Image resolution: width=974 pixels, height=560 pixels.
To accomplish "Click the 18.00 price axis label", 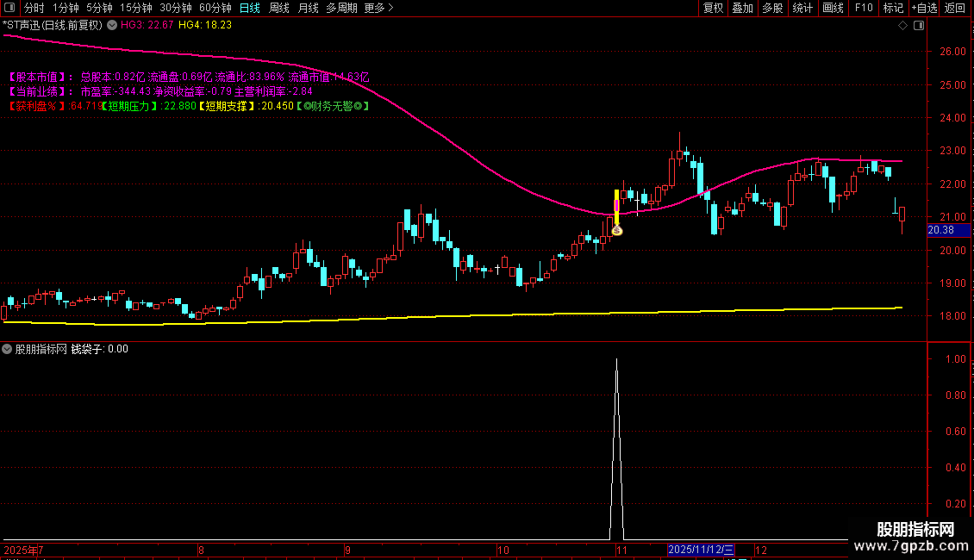I will 952,316.
